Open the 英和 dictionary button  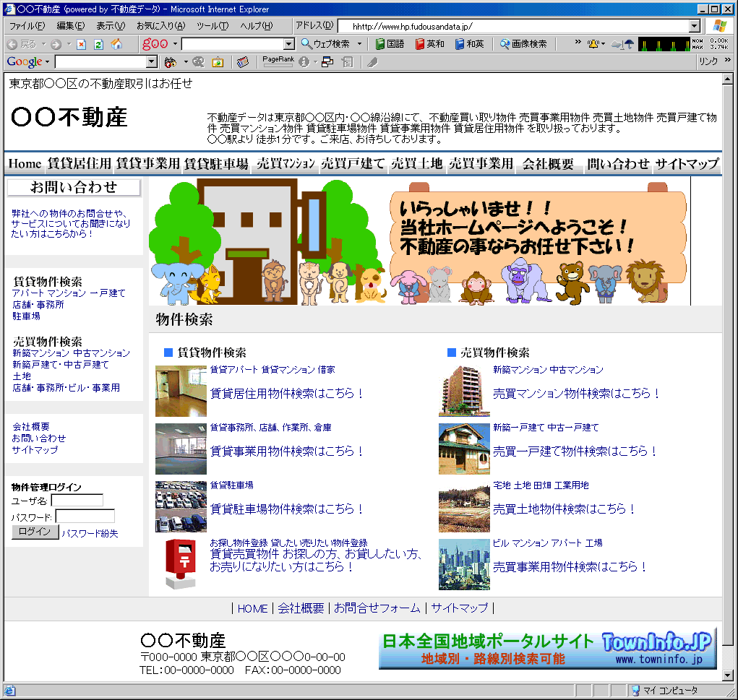point(429,44)
